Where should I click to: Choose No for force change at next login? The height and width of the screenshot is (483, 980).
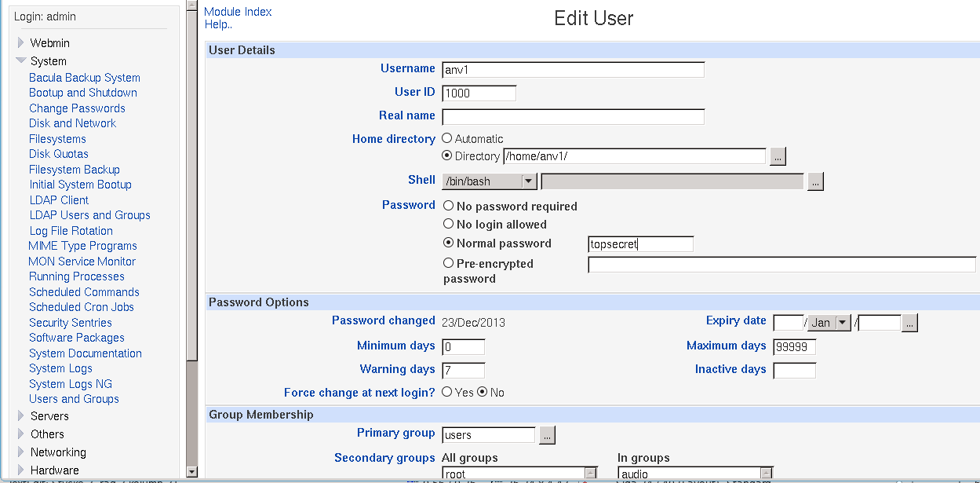tap(482, 391)
